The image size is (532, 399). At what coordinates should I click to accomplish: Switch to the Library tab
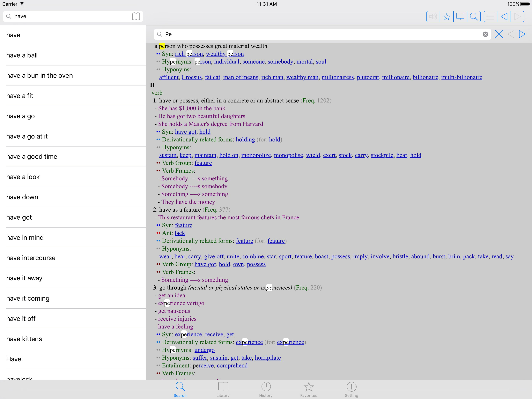[223, 389]
